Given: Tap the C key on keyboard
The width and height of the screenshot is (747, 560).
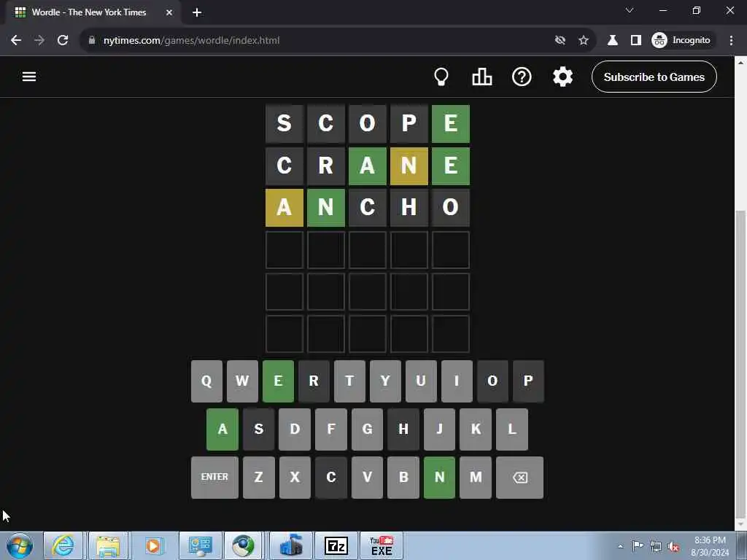Looking at the screenshot, I should pyautogui.click(x=331, y=477).
